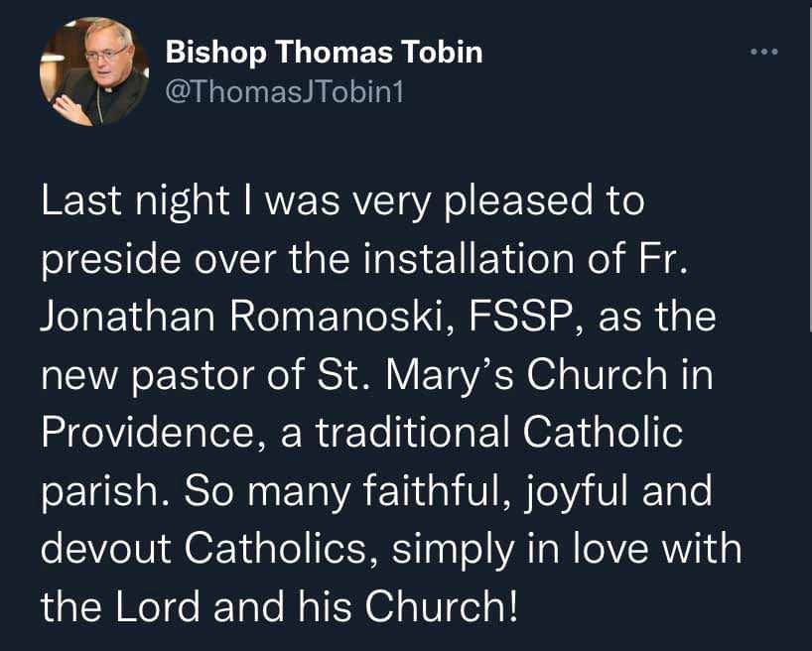Click the word preside in the tweet
The height and width of the screenshot is (651, 812).
pos(111,260)
